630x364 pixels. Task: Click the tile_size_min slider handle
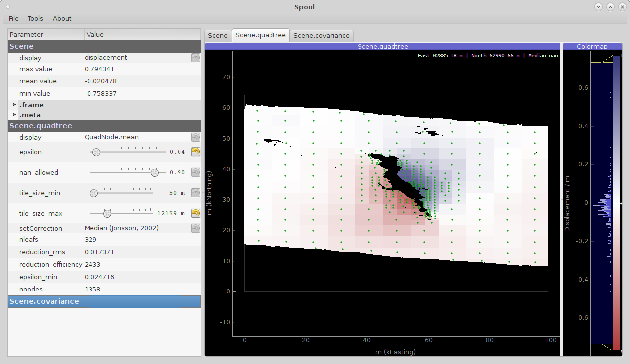[93, 193]
